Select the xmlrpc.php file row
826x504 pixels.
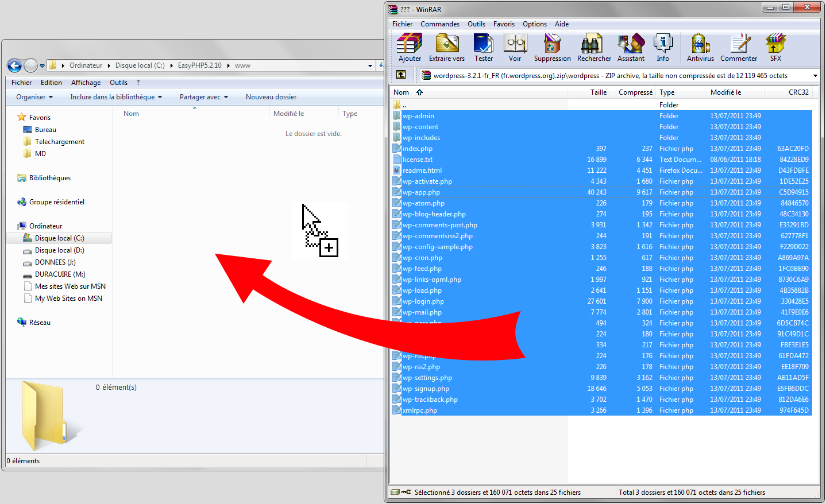point(601,410)
